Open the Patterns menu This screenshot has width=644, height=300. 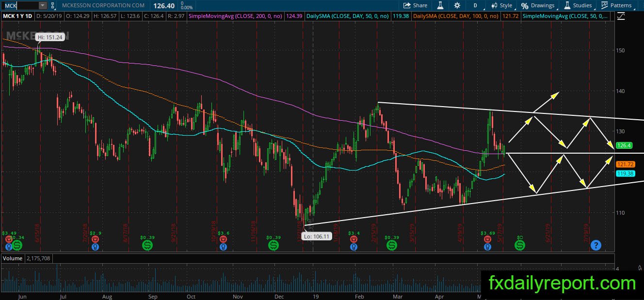pos(616,5)
